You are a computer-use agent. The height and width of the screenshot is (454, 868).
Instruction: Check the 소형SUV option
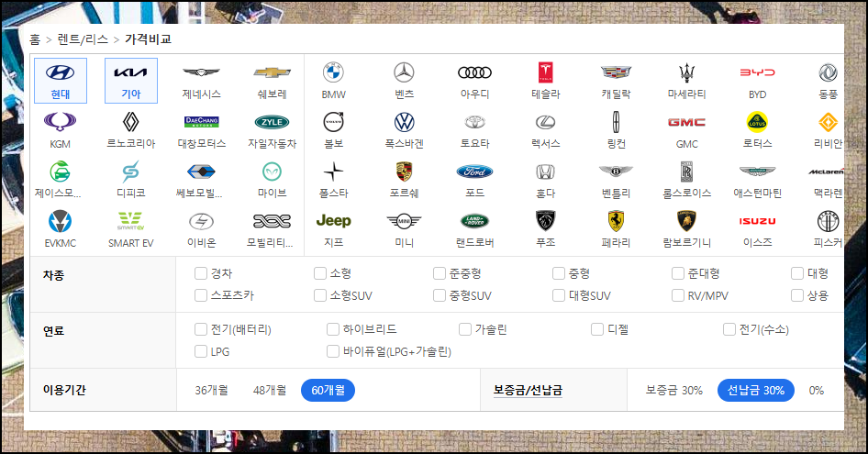pyautogui.click(x=320, y=295)
